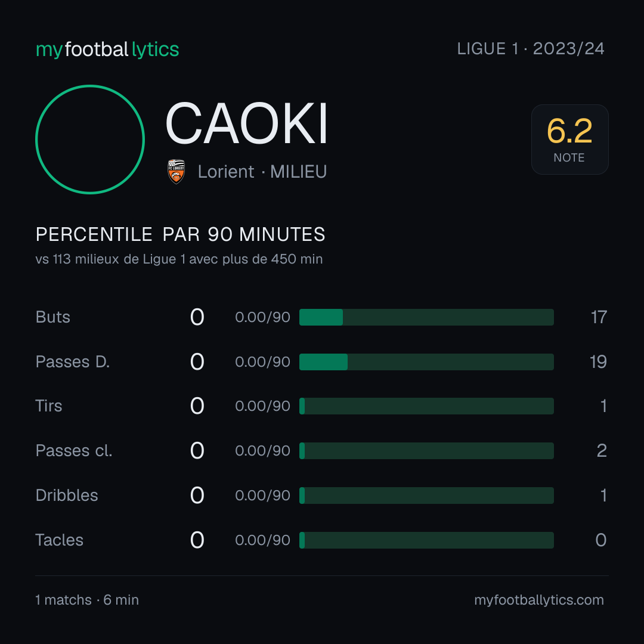Screen dimensions: 644x644
Task: Click the Lorient · MILIEU subtitle text
Action: coord(262,172)
